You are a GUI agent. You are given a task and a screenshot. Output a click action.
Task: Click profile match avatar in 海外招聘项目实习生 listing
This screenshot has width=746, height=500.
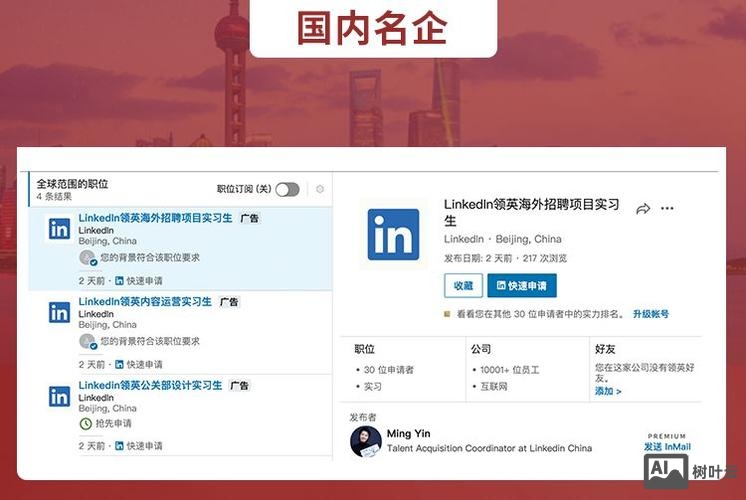88,258
